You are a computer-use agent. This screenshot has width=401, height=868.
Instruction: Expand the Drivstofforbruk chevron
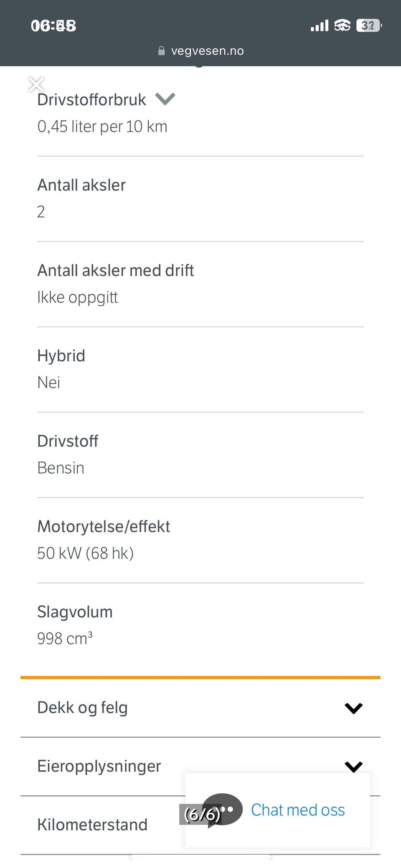pyautogui.click(x=165, y=99)
